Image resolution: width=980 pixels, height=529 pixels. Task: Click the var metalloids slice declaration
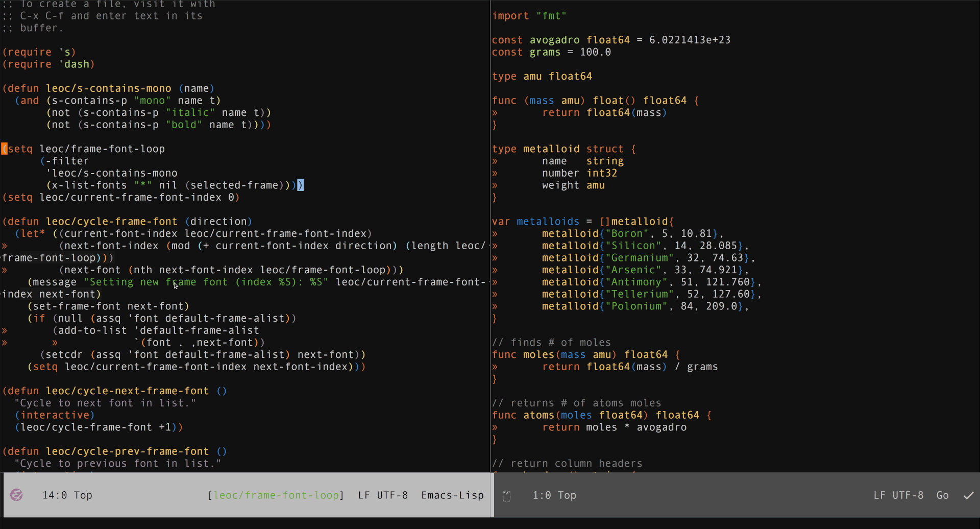click(583, 222)
